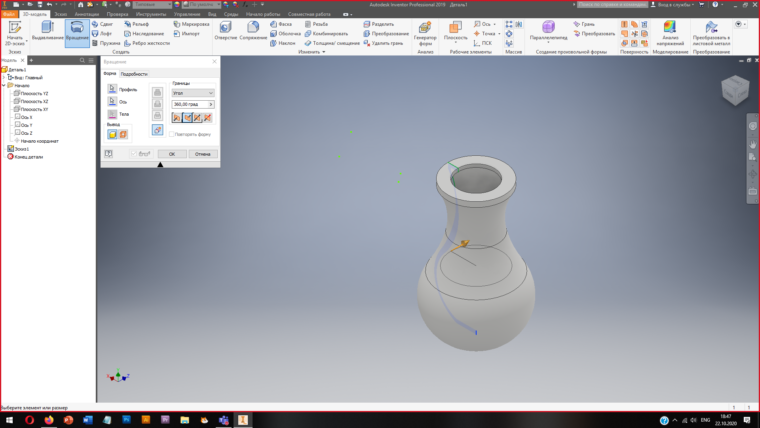Choose solid output mode under Вывод

tap(112, 134)
